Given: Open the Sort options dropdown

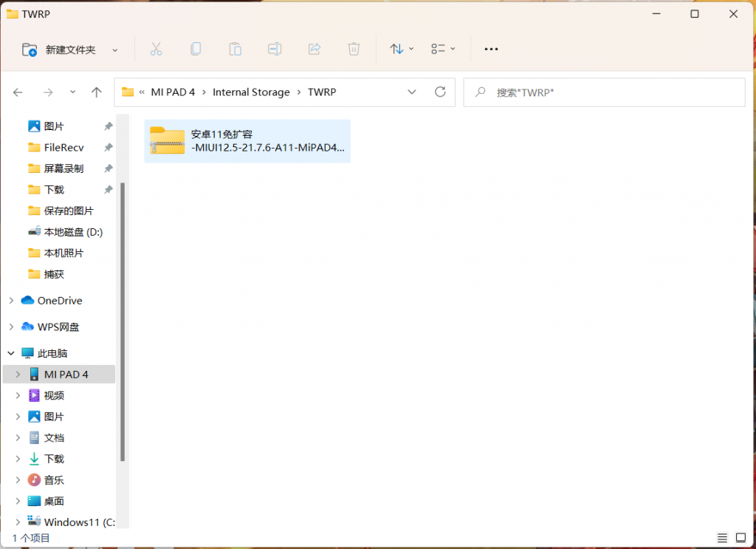Looking at the screenshot, I should pos(402,50).
